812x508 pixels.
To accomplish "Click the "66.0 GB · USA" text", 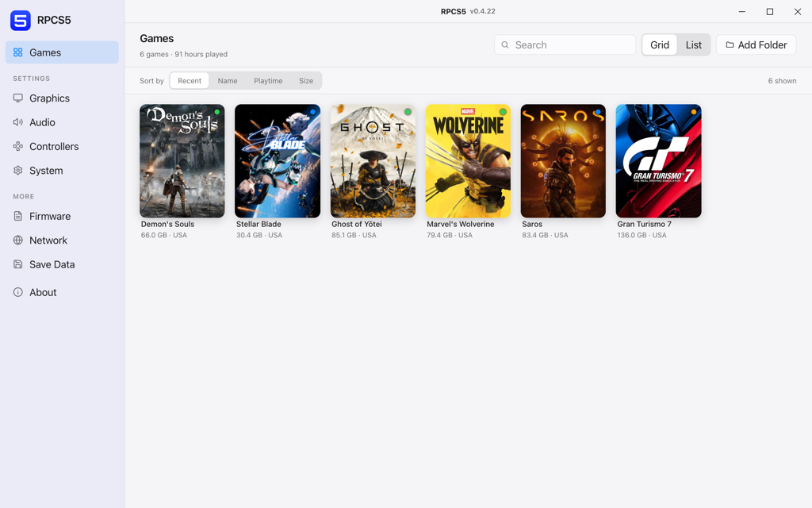I will (164, 235).
